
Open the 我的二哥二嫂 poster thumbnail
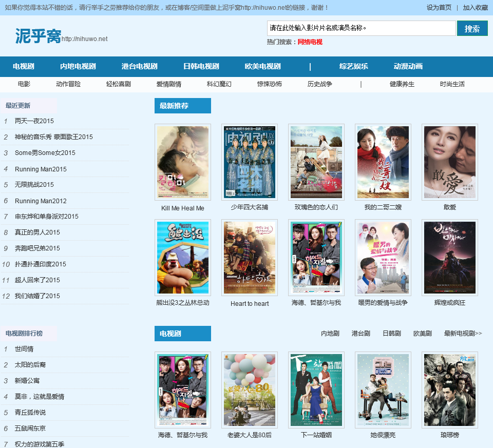[x=383, y=162]
